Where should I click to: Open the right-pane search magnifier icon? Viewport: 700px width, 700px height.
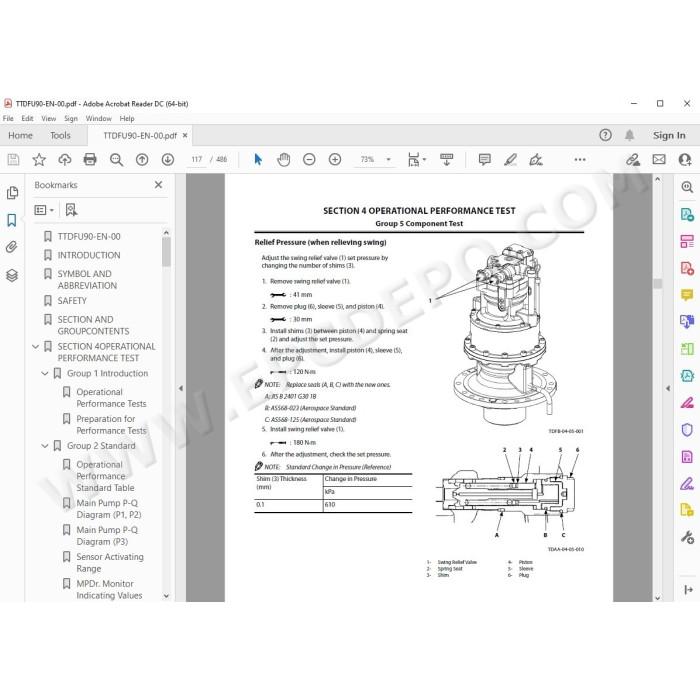[687, 187]
